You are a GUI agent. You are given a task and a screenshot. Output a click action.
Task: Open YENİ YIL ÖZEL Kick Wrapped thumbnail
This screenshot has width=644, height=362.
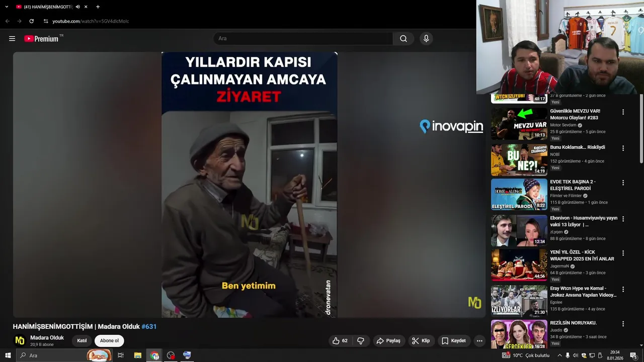519,265
